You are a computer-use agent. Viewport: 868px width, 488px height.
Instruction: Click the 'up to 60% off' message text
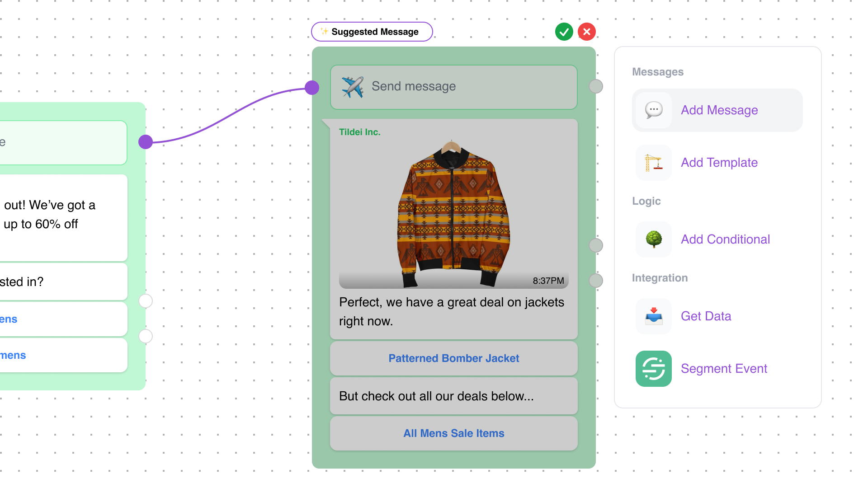pos(41,224)
